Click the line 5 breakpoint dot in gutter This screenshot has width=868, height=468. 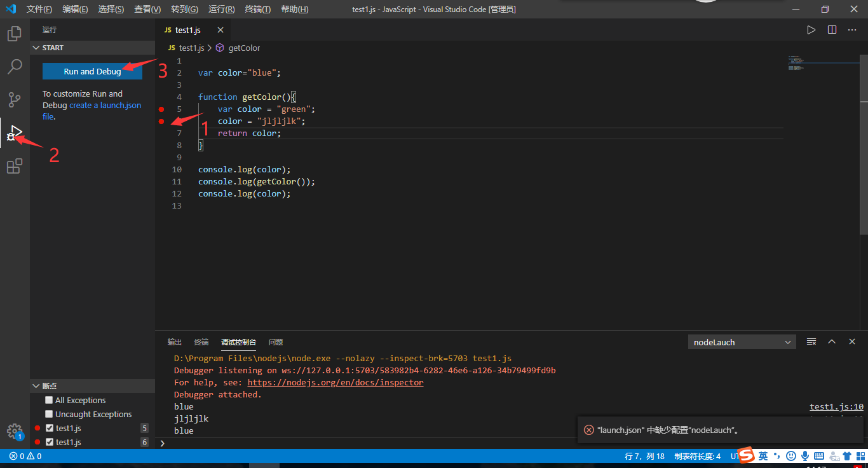pyautogui.click(x=161, y=109)
